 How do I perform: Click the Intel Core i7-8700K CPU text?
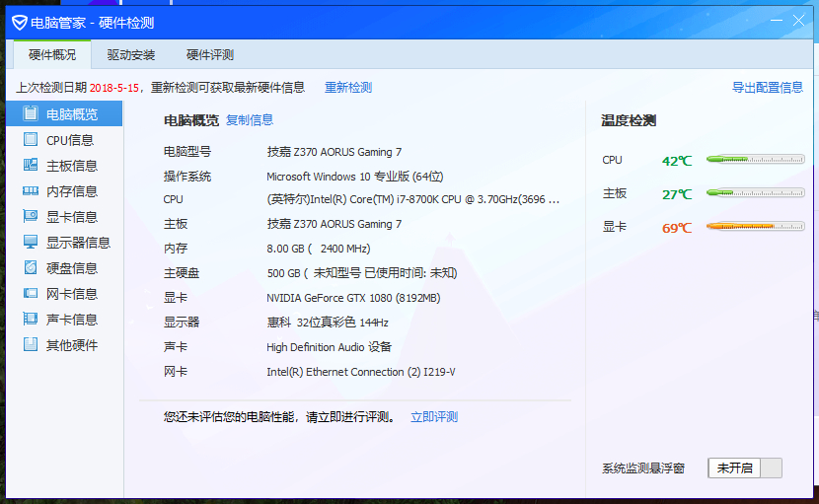click(412, 199)
